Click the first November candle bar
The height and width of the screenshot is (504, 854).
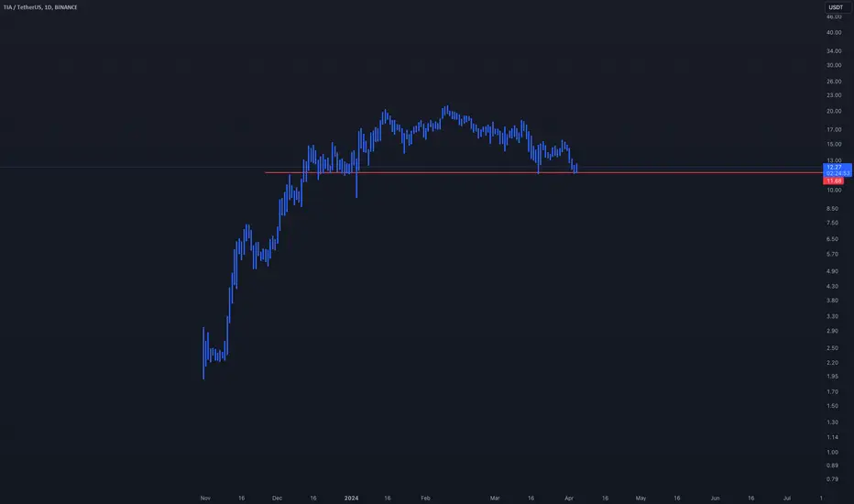click(x=203, y=353)
